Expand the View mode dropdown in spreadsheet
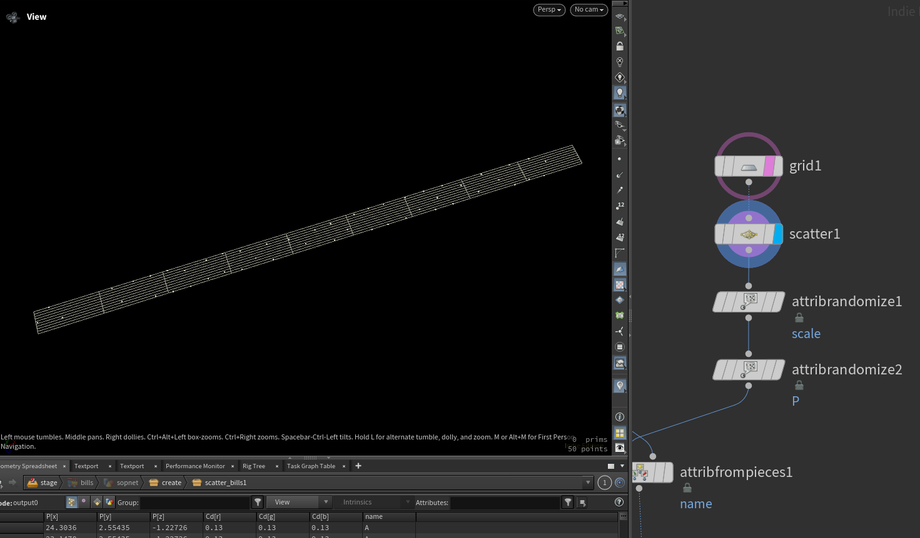 click(x=297, y=502)
